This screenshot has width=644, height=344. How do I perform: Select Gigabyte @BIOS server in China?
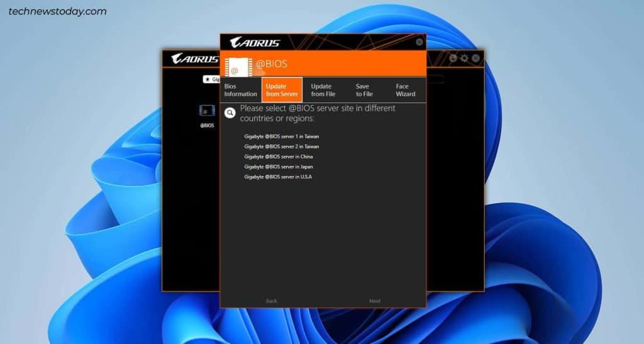[x=278, y=157]
